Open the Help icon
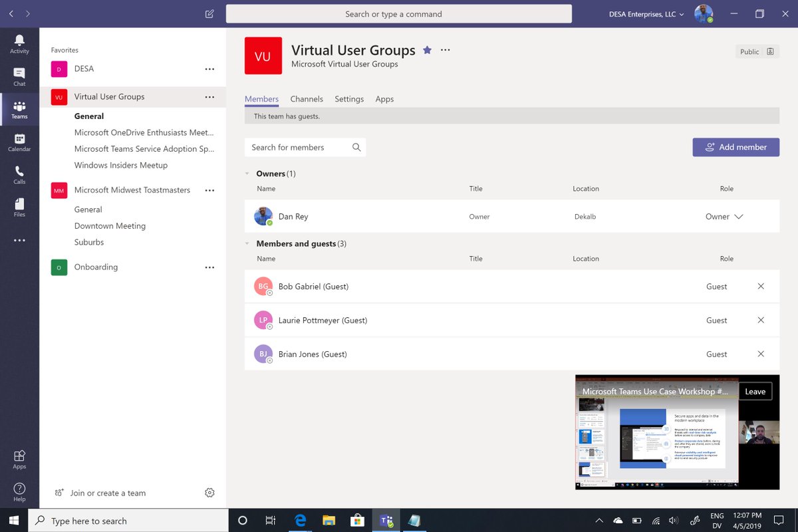 point(19,492)
